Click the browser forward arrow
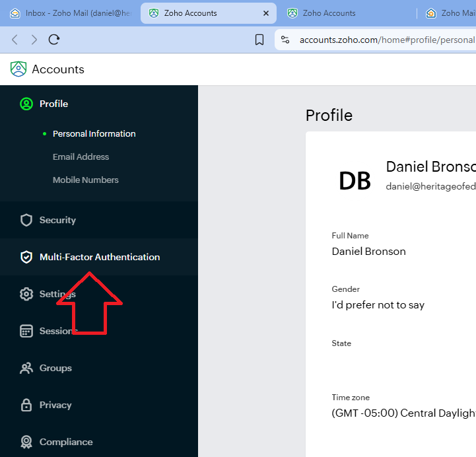Image resolution: width=476 pixels, height=457 pixels. (34, 40)
